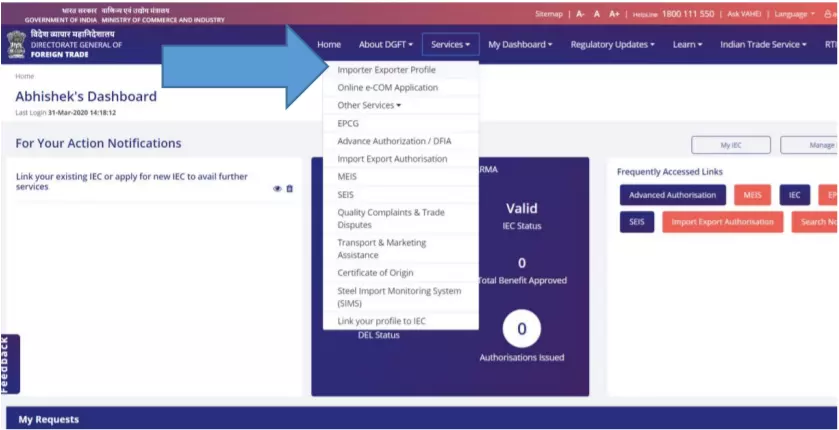The image size is (839, 430).
Task: Select MEIS in Services menu
Action: point(401,176)
